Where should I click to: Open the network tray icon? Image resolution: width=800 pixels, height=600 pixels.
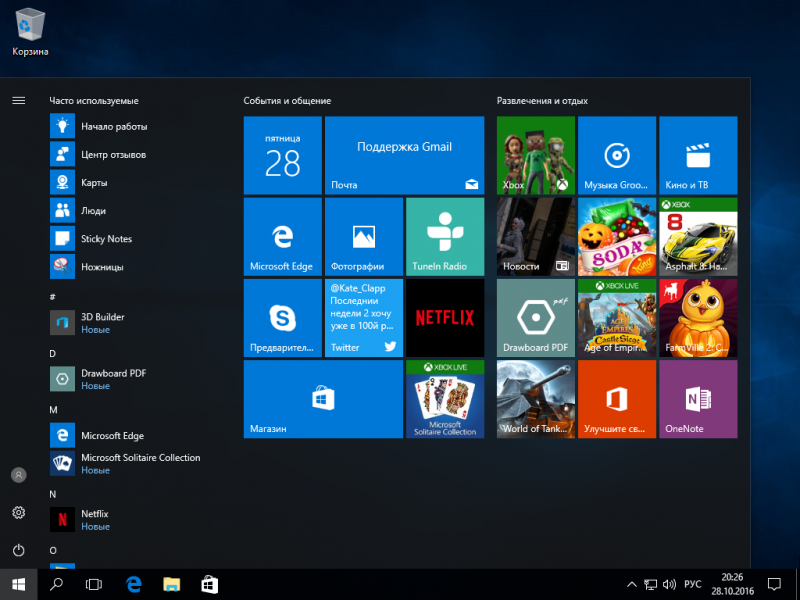pyautogui.click(x=651, y=585)
